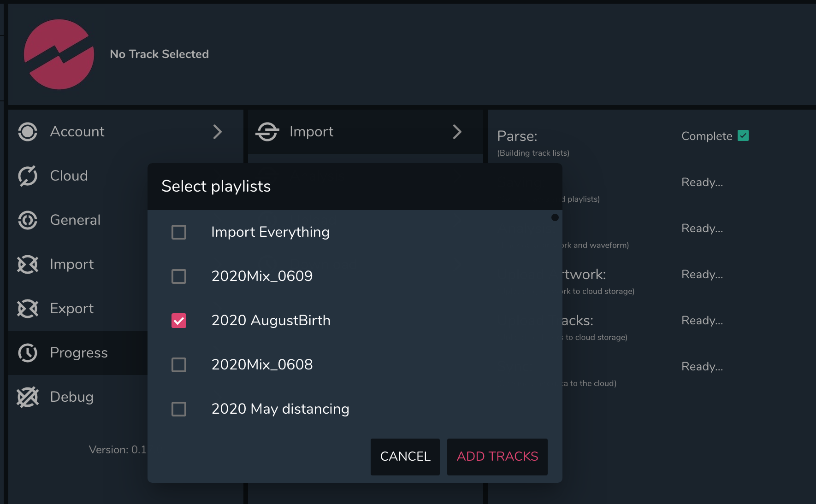Expand the Account chevron arrow
The image size is (816, 504).
click(x=218, y=132)
